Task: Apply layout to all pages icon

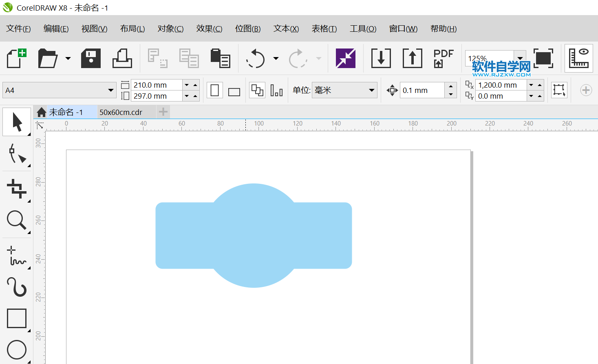Action: pos(257,90)
